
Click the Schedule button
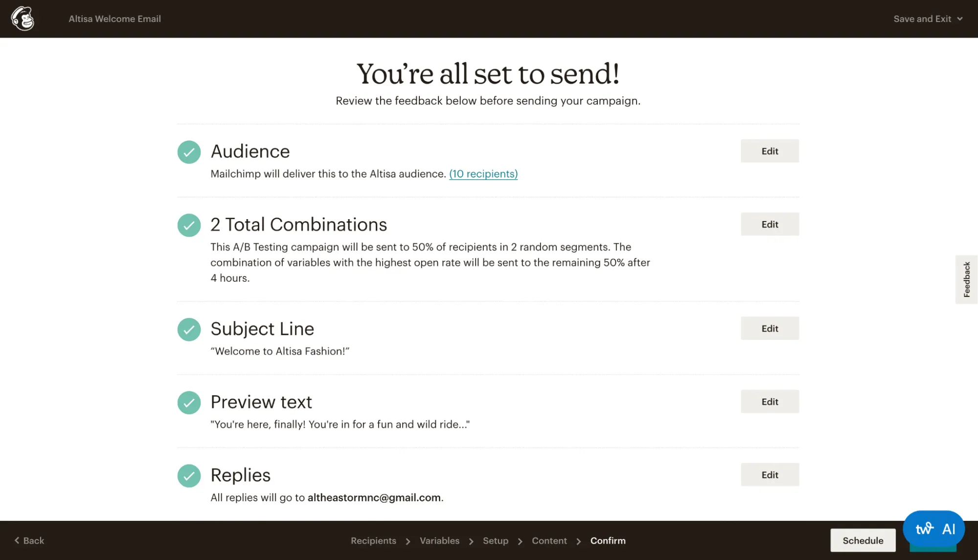pos(863,540)
